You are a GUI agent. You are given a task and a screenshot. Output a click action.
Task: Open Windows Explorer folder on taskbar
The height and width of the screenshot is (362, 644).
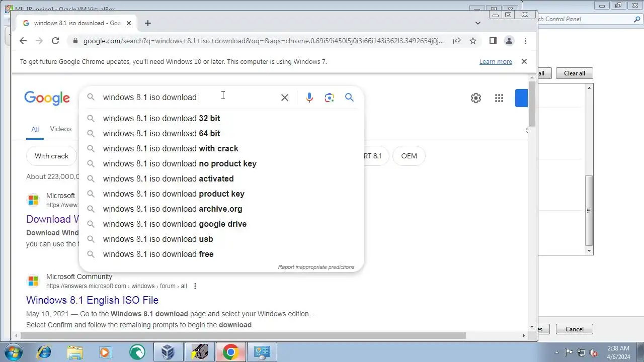click(x=75, y=352)
